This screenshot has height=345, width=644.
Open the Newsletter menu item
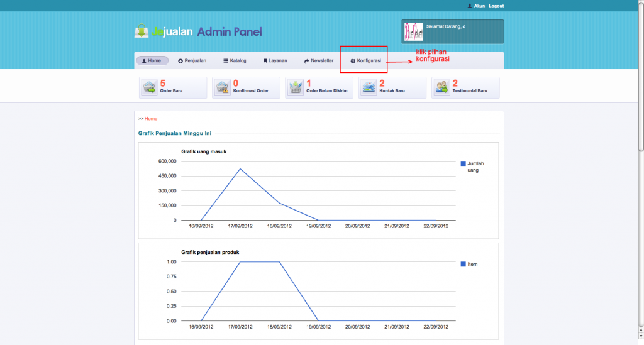pyautogui.click(x=318, y=61)
